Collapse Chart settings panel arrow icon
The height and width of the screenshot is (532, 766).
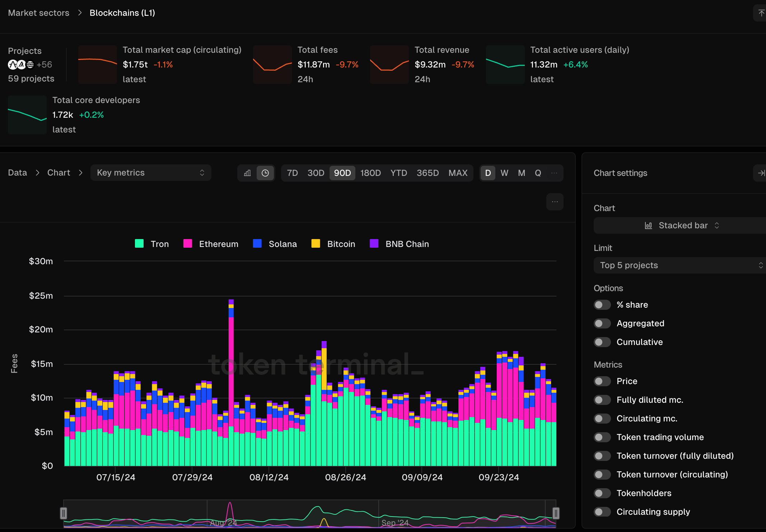tap(761, 173)
